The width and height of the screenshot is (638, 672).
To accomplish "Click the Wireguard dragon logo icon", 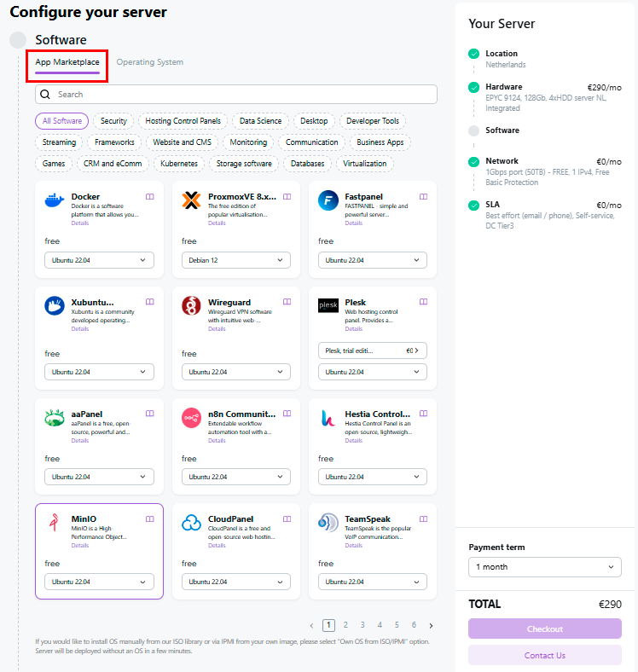I will pos(192,306).
